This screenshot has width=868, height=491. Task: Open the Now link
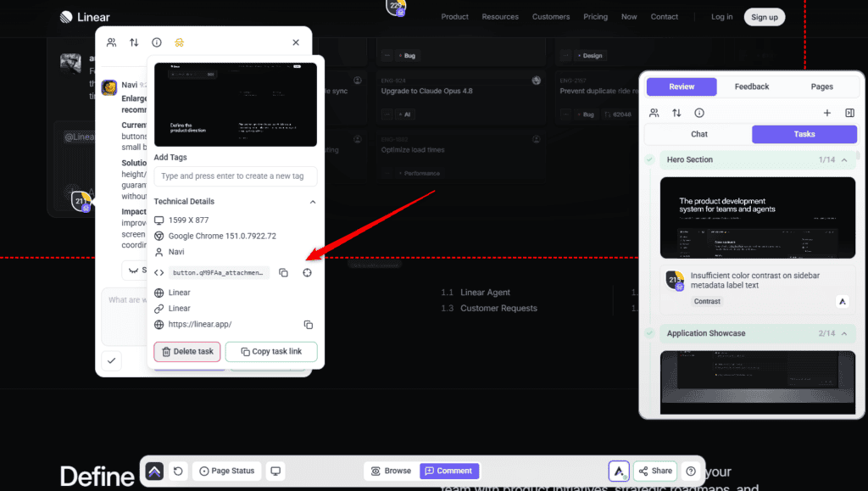point(629,17)
